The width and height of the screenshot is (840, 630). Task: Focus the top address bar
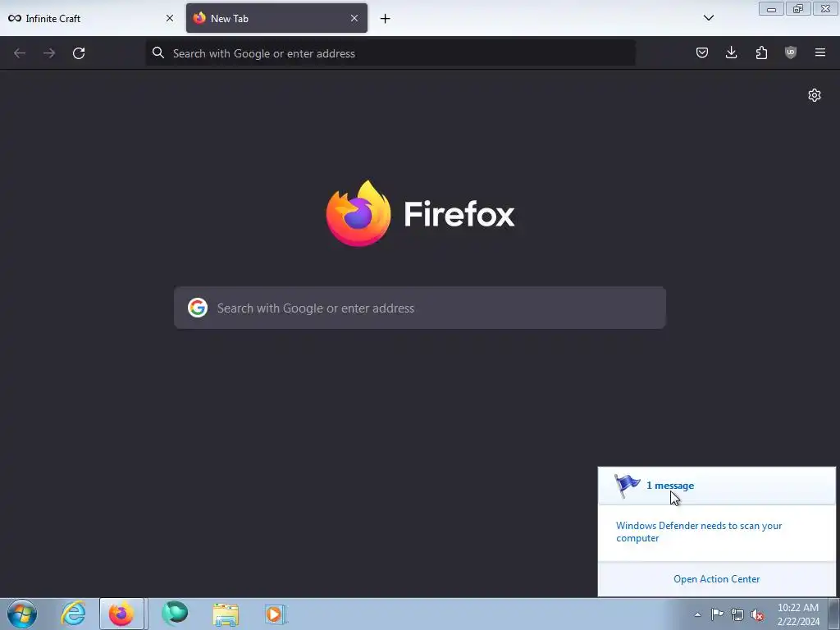click(x=390, y=53)
